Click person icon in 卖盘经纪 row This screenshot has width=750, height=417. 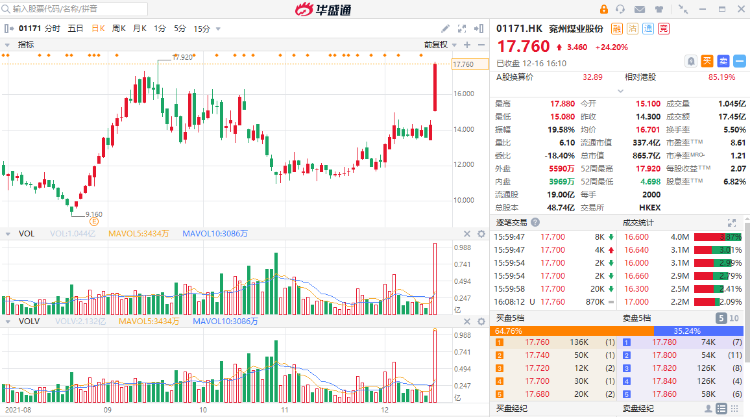708,408
